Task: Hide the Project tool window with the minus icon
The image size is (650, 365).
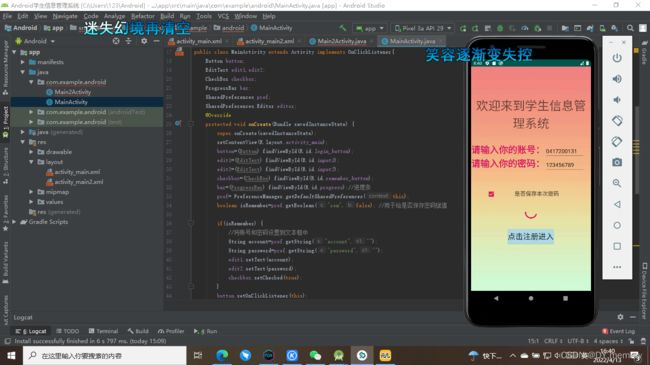Action: (156, 41)
